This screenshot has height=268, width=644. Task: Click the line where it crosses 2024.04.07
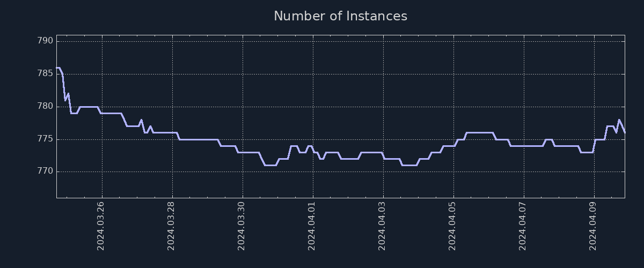(524, 146)
